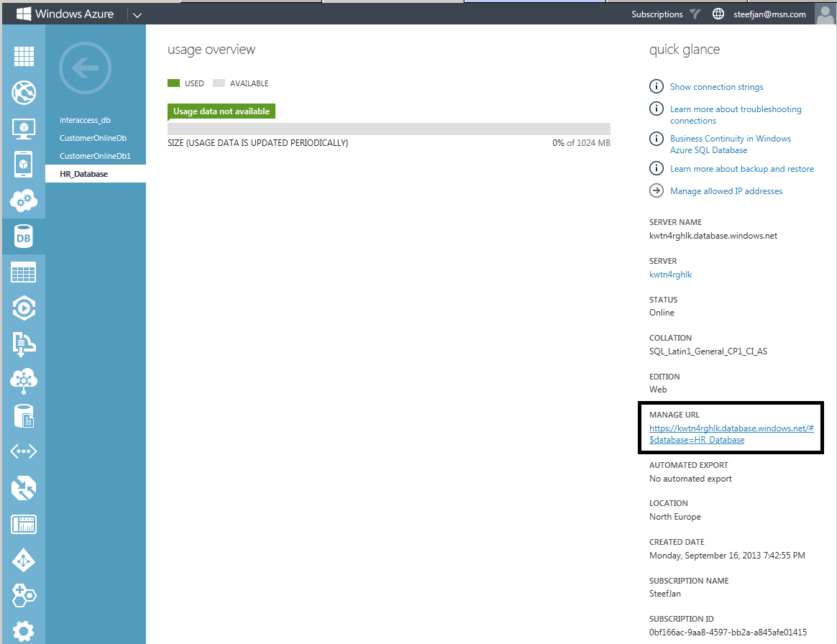The width and height of the screenshot is (837, 644).
Task: Open the document-with-download-arrow sidebar icon
Action: tap(24, 344)
